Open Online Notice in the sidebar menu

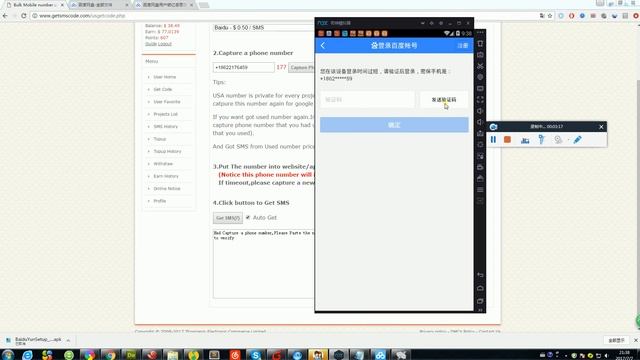[x=167, y=189]
